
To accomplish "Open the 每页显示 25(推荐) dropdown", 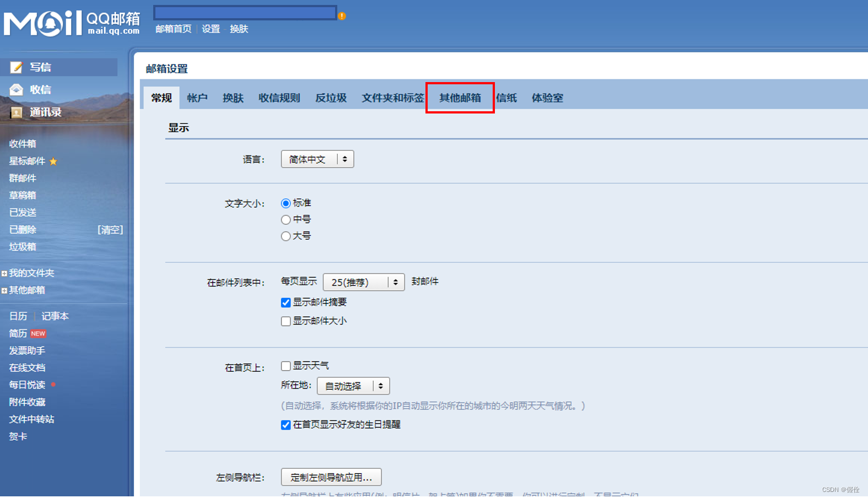I will [x=364, y=282].
